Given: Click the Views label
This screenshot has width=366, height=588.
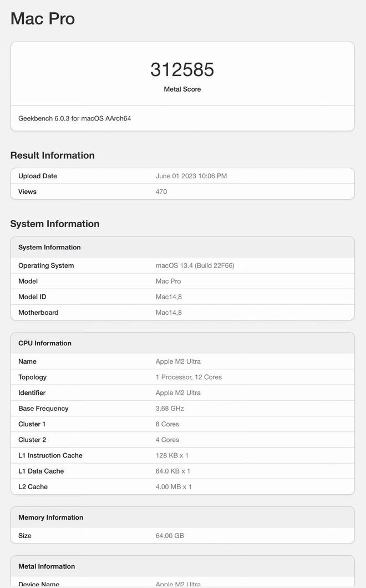Looking at the screenshot, I should pyautogui.click(x=27, y=192).
